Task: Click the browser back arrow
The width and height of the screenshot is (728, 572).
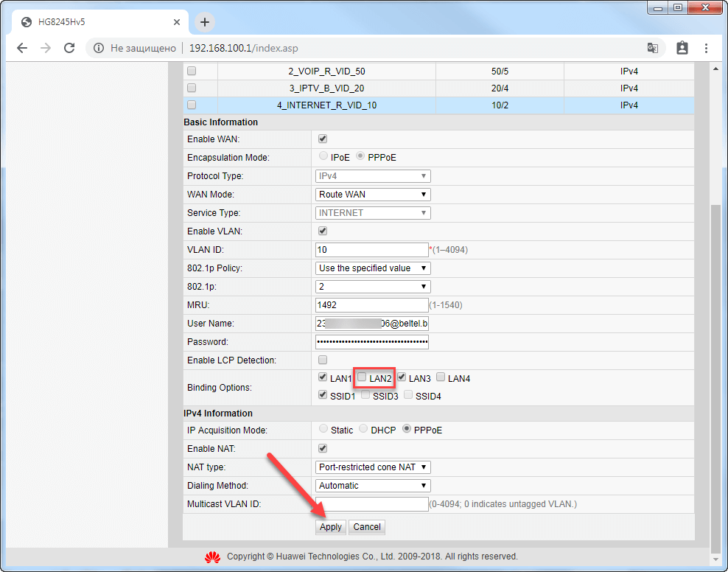Action: [22, 48]
